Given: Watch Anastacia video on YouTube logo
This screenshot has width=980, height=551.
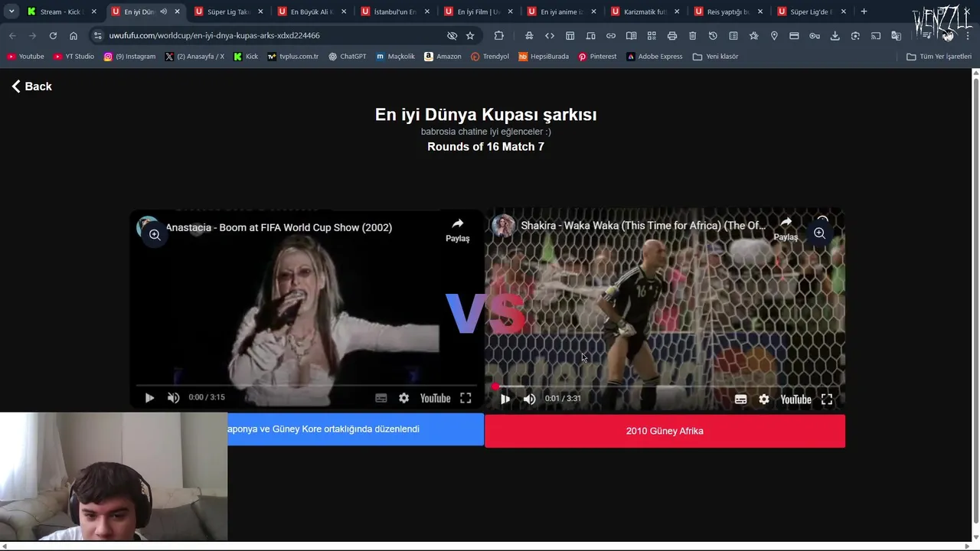Looking at the screenshot, I should (435, 398).
